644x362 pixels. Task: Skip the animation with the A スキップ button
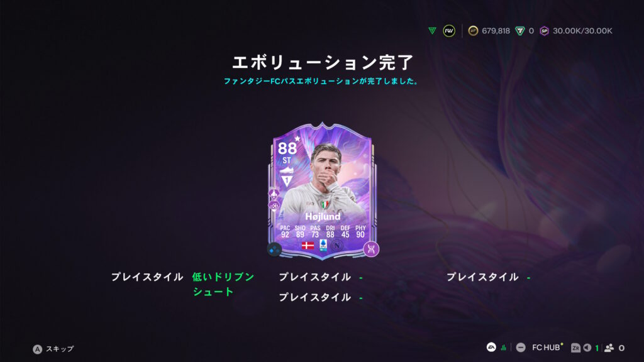(x=53, y=349)
